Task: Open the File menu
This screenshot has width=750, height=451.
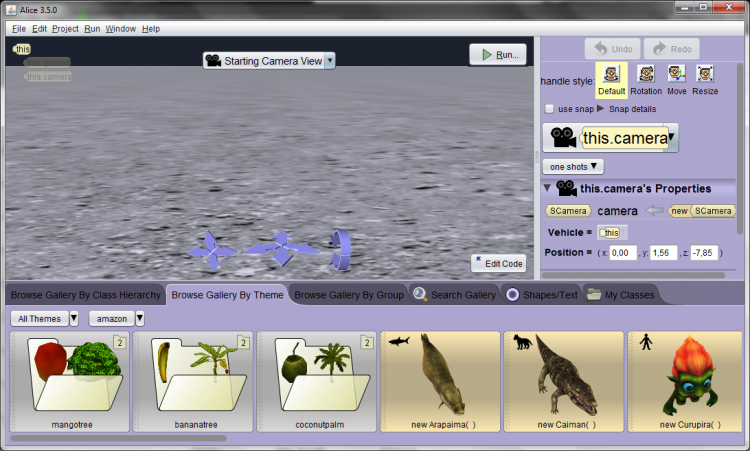Action: 19,29
